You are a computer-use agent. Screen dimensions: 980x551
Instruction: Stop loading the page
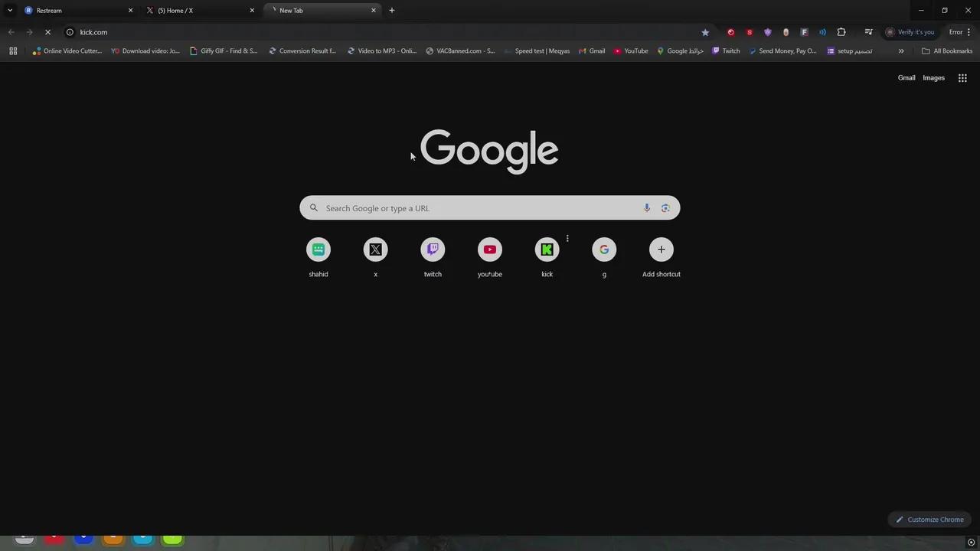coord(47,32)
